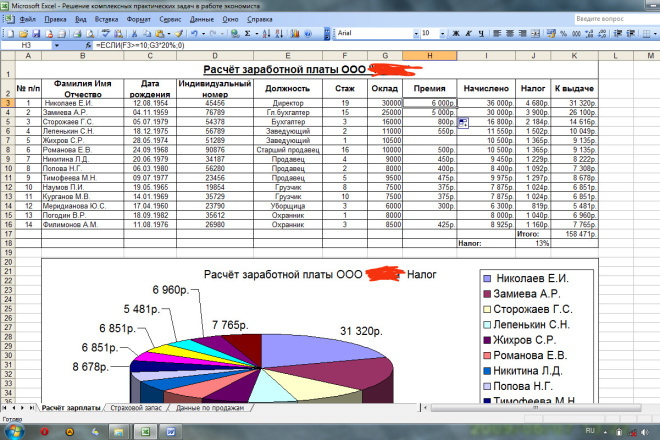Apply percent style to cell
This screenshot has height=440, width=660.
[564, 33]
